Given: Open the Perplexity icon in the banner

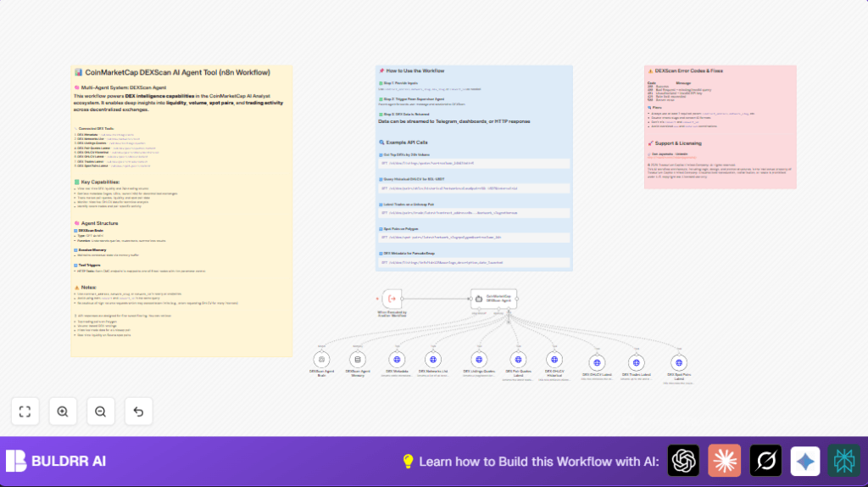Looking at the screenshot, I should (x=844, y=461).
